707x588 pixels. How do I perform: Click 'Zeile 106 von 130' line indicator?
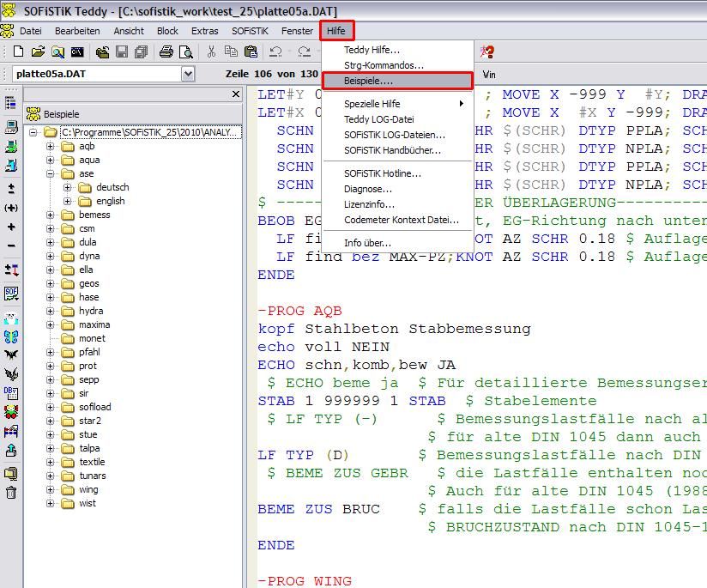click(x=271, y=74)
